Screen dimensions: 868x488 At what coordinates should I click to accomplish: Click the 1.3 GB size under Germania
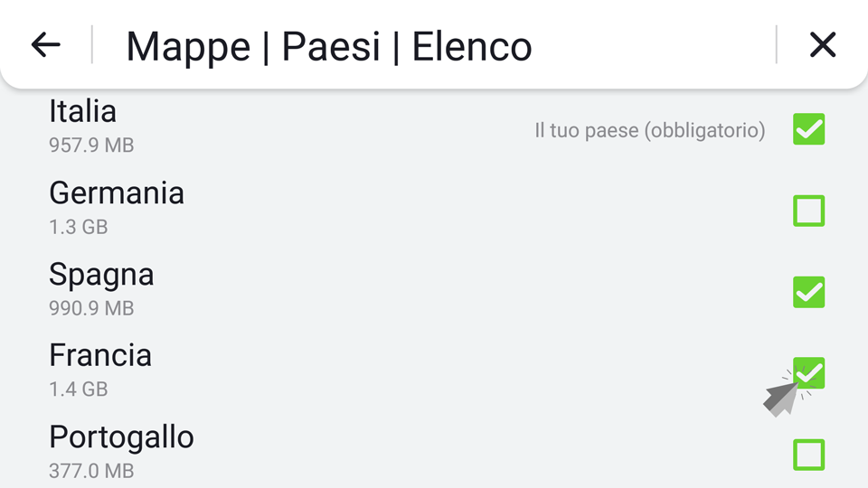click(x=78, y=227)
